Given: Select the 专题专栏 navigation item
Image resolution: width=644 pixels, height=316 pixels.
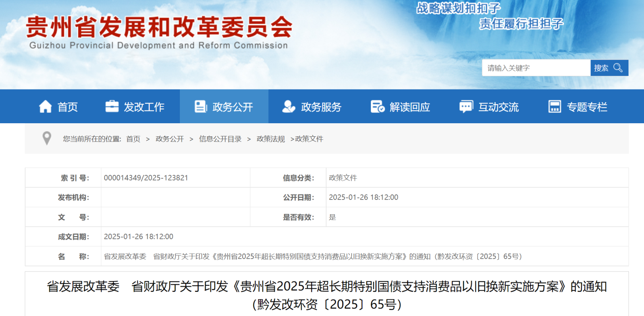Looking at the screenshot, I should pos(587,107).
